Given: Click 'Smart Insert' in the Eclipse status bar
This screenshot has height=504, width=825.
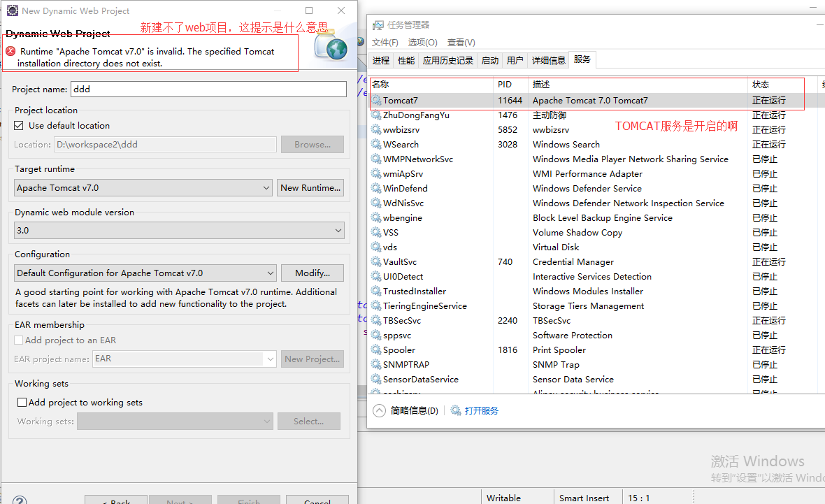Looking at the screenshot, I should pos(584,498).
